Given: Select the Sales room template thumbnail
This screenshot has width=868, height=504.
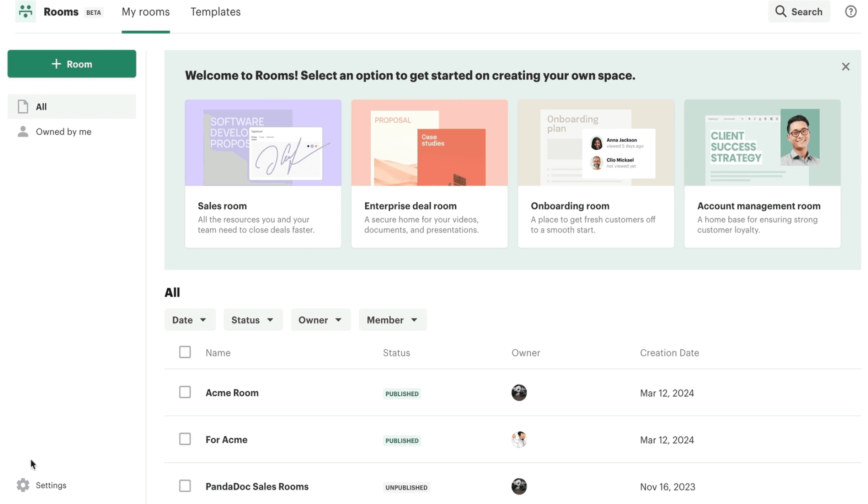Looking at the screenshot, I should (263, 143).
